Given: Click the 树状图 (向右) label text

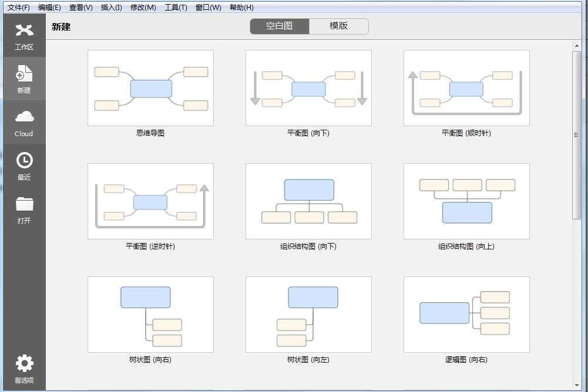Looking at the screenshot, I should pyautogui.click(x=150, y=359).
